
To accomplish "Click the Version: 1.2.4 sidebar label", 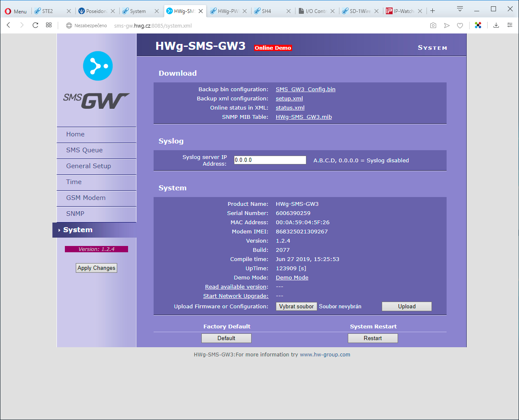I will coord(96,249).
